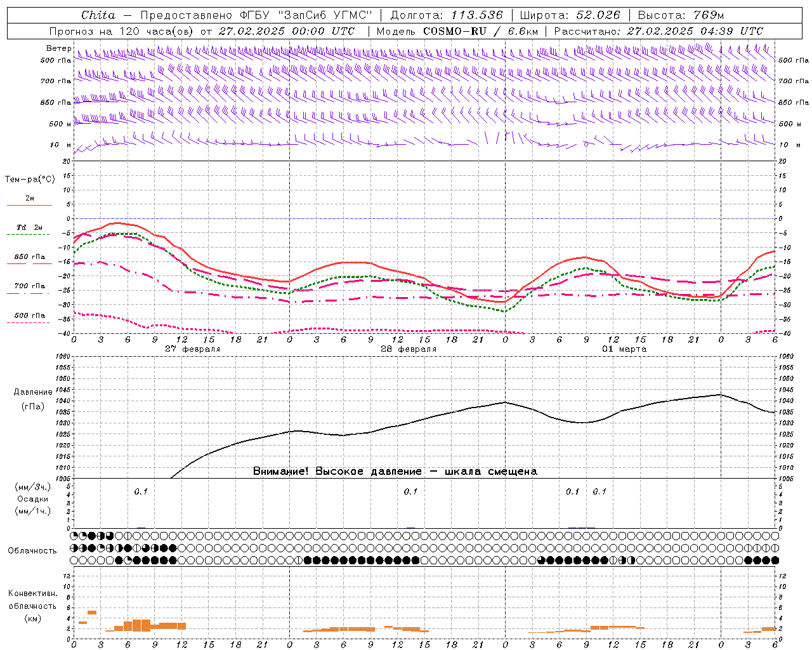
Task: Click the Облачность cloudiness label
Action: (x=32, y=551)
